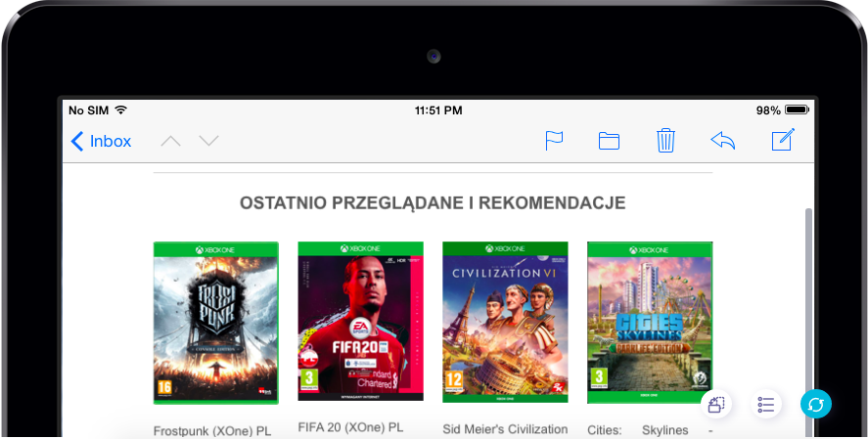This screenshot has height=439, width=868.
Task: Open the Frostpunk (XOne) PL link
Action: tap(212, 430)
